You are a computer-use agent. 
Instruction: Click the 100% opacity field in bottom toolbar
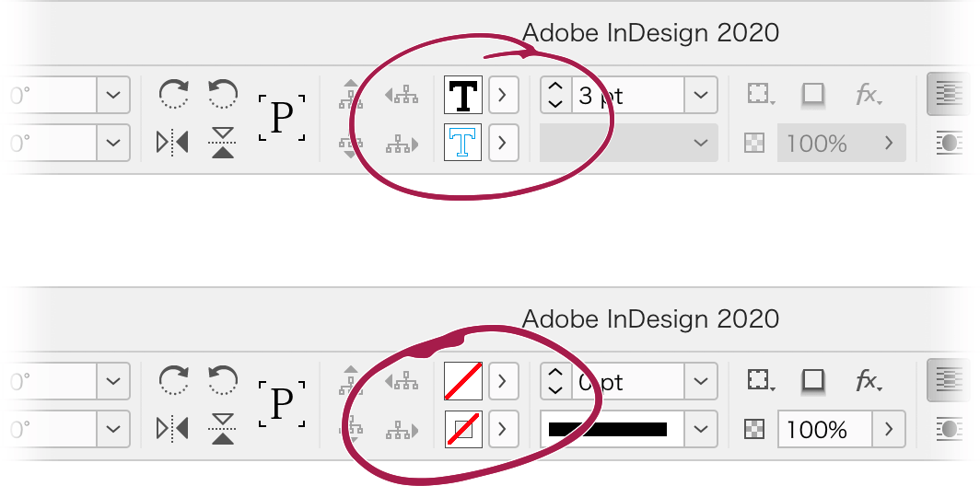point(824,429)
